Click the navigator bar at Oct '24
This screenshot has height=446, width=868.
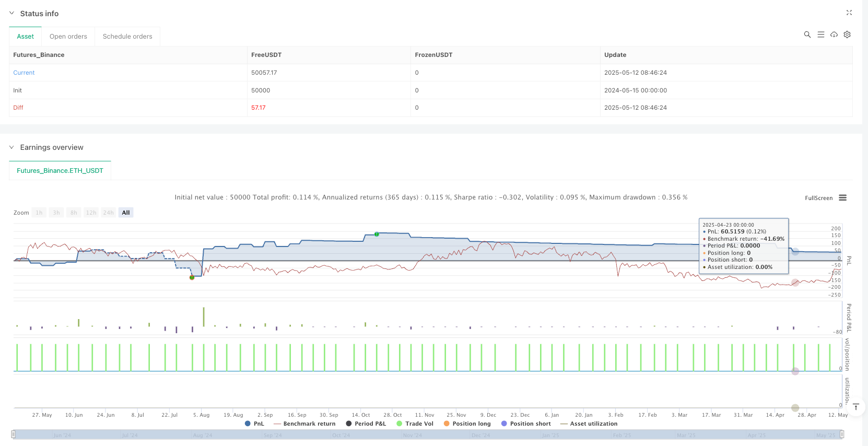tap(341, 435)
